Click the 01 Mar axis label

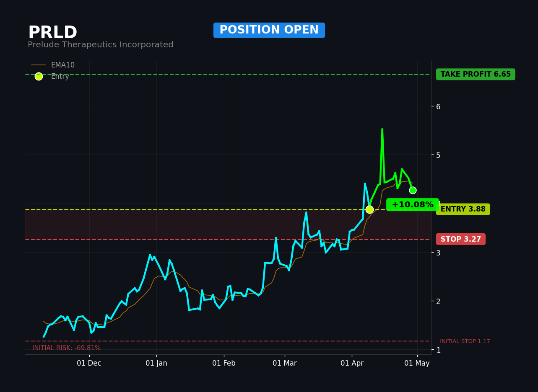(285, 364)
